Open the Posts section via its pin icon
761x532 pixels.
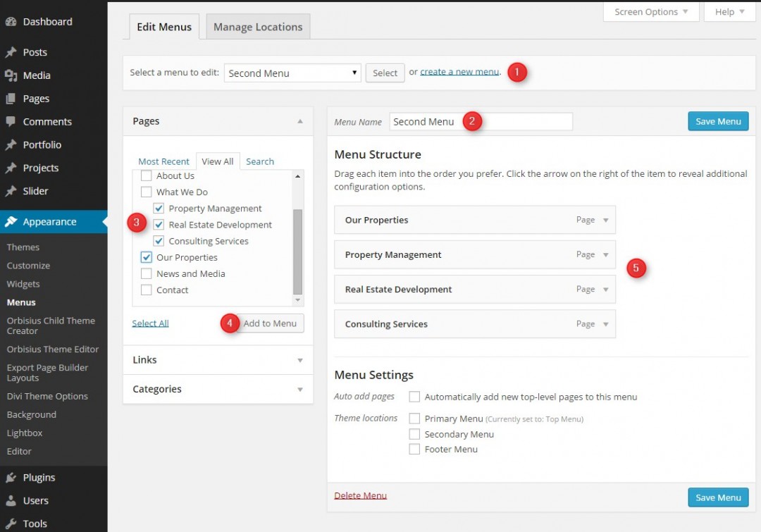(x=11, y=51)
